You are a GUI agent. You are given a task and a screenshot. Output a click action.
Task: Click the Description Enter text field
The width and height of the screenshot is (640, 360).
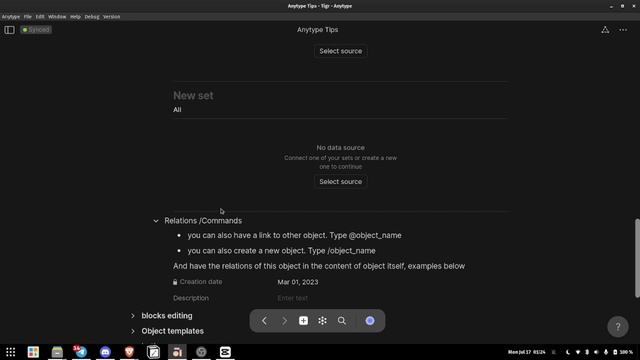coord(292,298)
